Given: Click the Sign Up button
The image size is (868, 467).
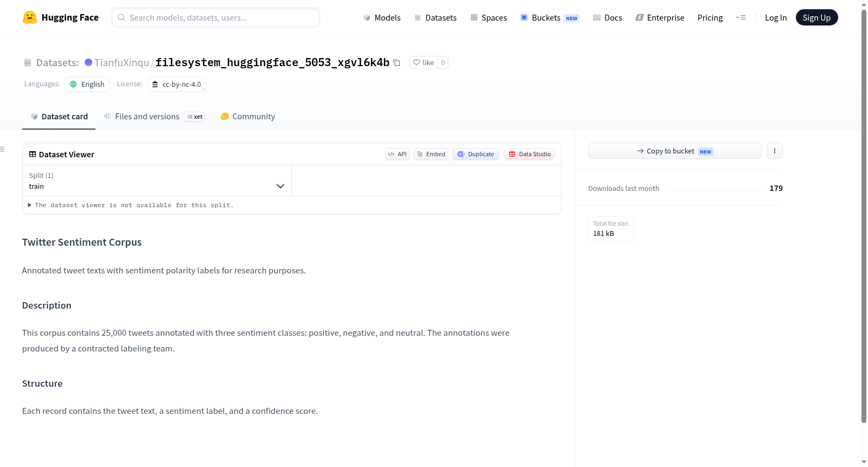Looking at the screenshot, I should [x=816, y=17].
